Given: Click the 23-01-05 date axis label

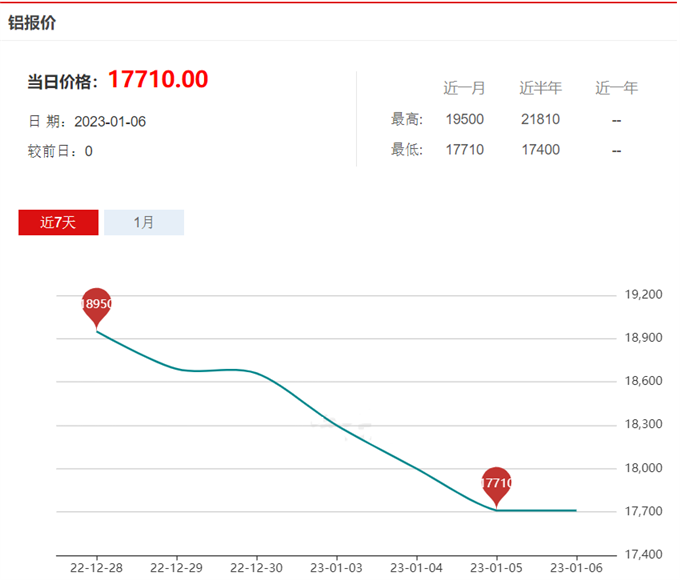Looking at the screenshot, I should [497, 567].
